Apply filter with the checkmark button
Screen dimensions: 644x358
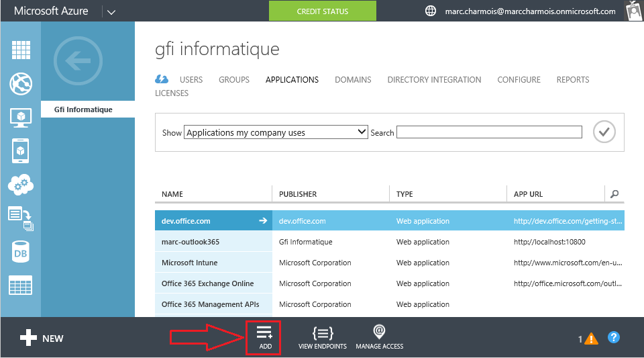[604, 132]
